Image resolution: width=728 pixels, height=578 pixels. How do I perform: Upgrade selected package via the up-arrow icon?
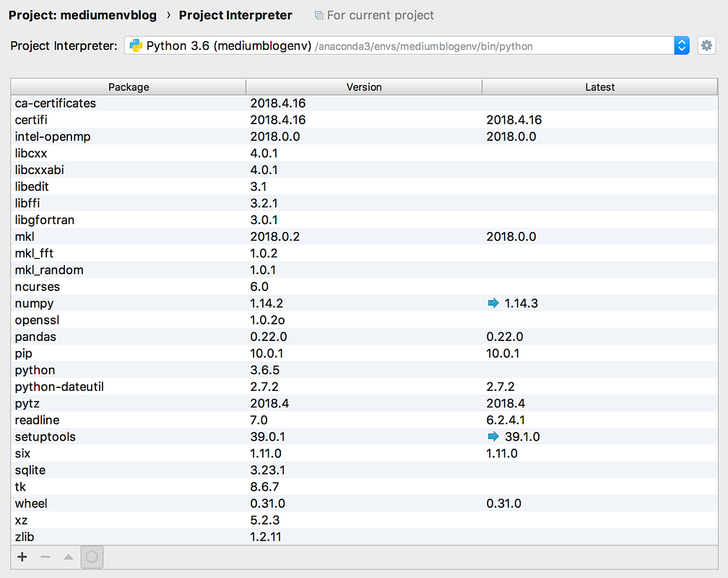(x=67, y=556)
